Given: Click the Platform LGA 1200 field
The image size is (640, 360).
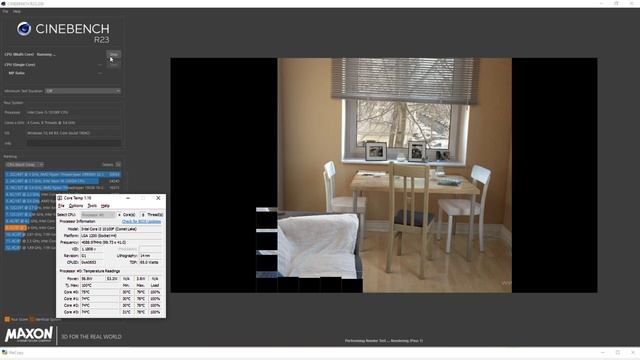Looking at the screenshot, I should tap(121, 236).
